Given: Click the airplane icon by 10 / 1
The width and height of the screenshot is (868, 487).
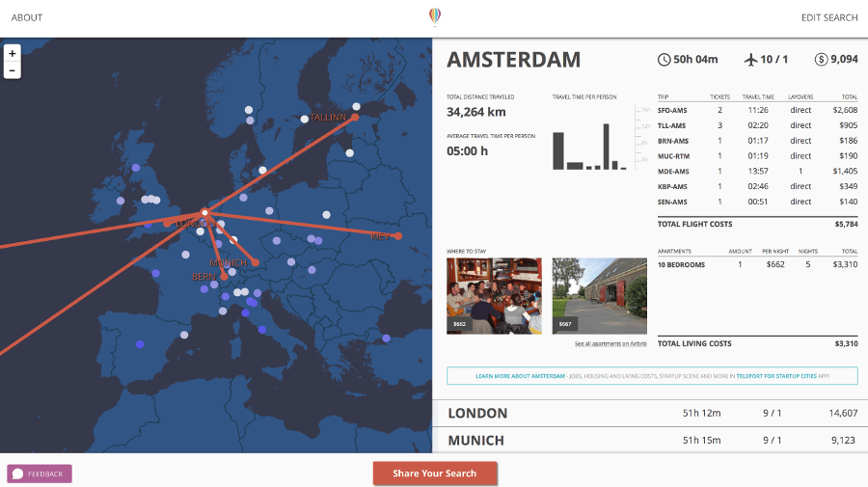Looking at the screenshot, I should (x=750, y=59).
